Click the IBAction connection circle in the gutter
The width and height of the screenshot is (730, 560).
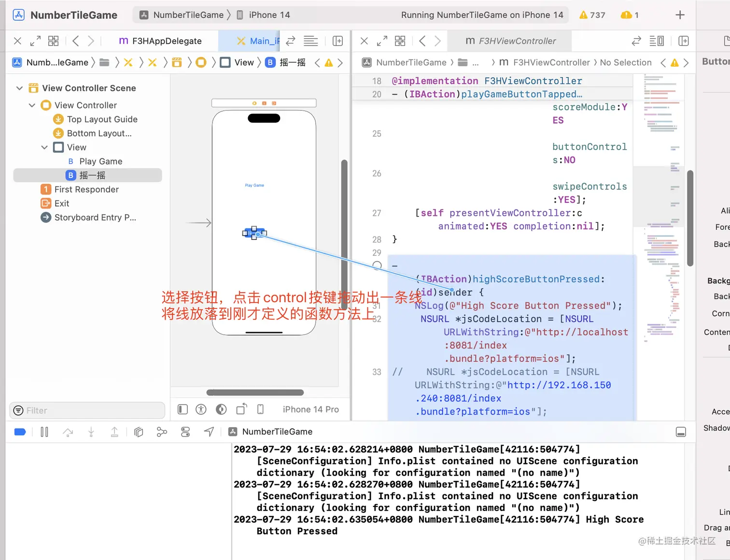click(x=377, y=266)
